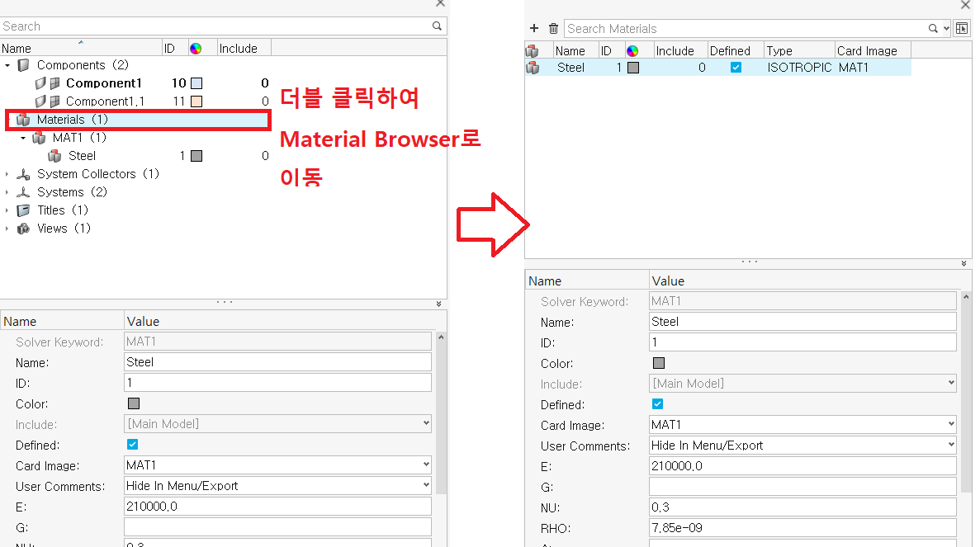Sort by Type column in Material Browser
This screenshot has height=547, width=980.
click(x=799, y=50)
